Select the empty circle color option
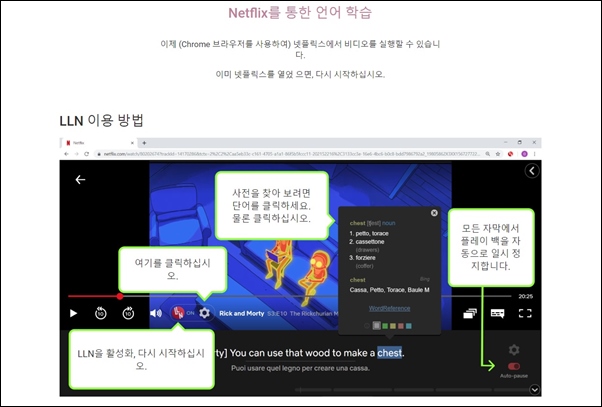This screenshot has height=407, width=602. (x=367, y=326)
